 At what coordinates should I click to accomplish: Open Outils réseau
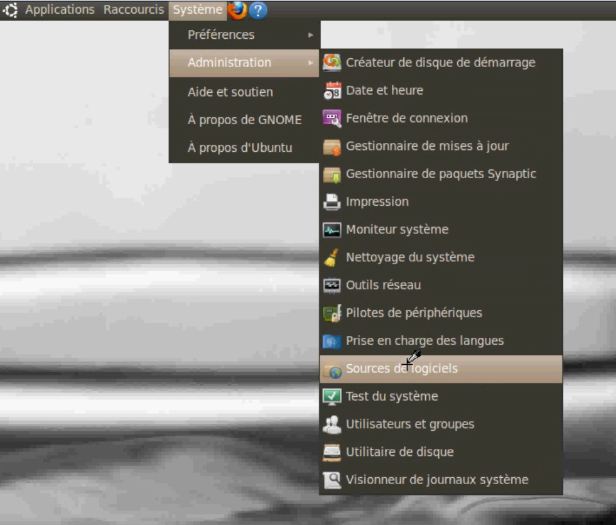coord(441,285)
